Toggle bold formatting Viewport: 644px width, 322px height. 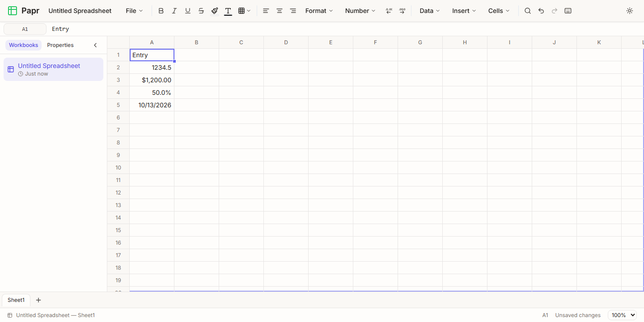[161, 11]
